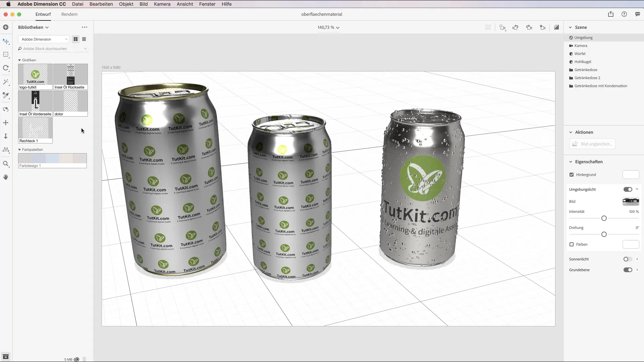Click the Bild angleichen button
The width and height of the screenshot is (644, 362).
pyautogui.click(x=592, y=144)
